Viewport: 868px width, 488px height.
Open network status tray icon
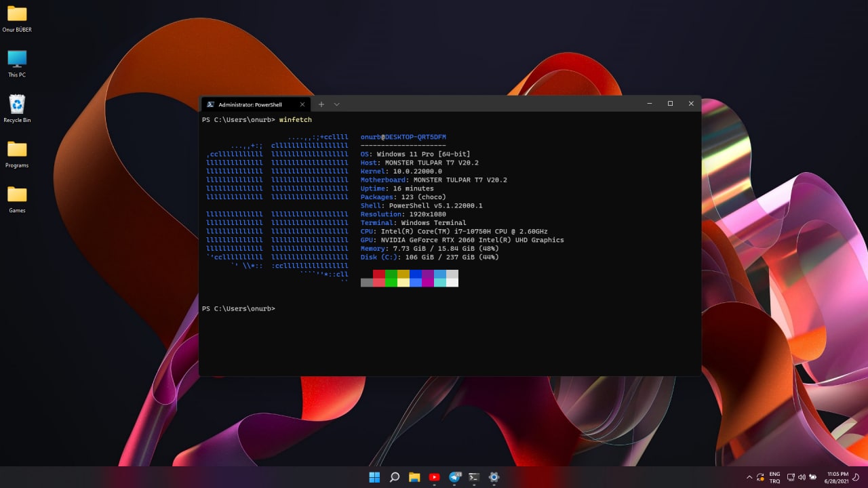click(791, 477)
